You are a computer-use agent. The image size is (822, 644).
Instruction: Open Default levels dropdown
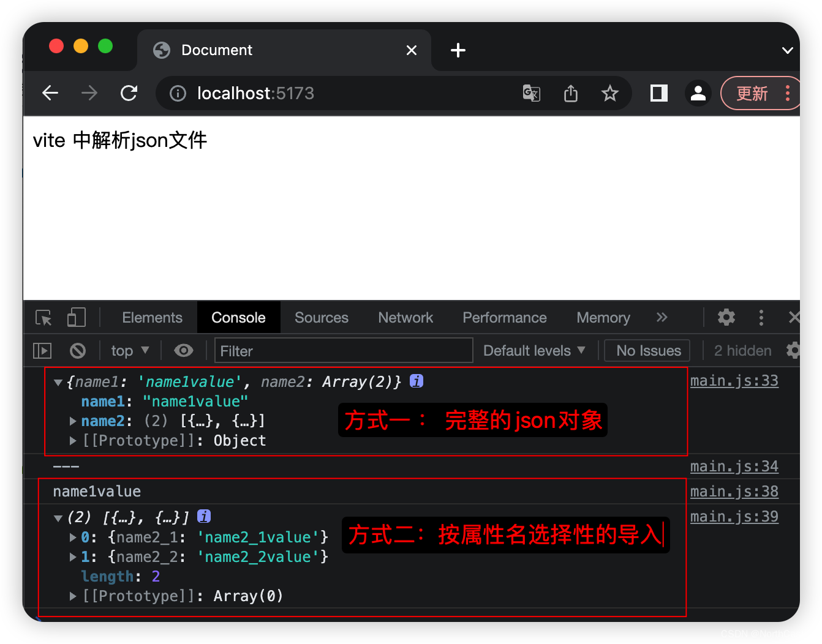click(534, 351)
